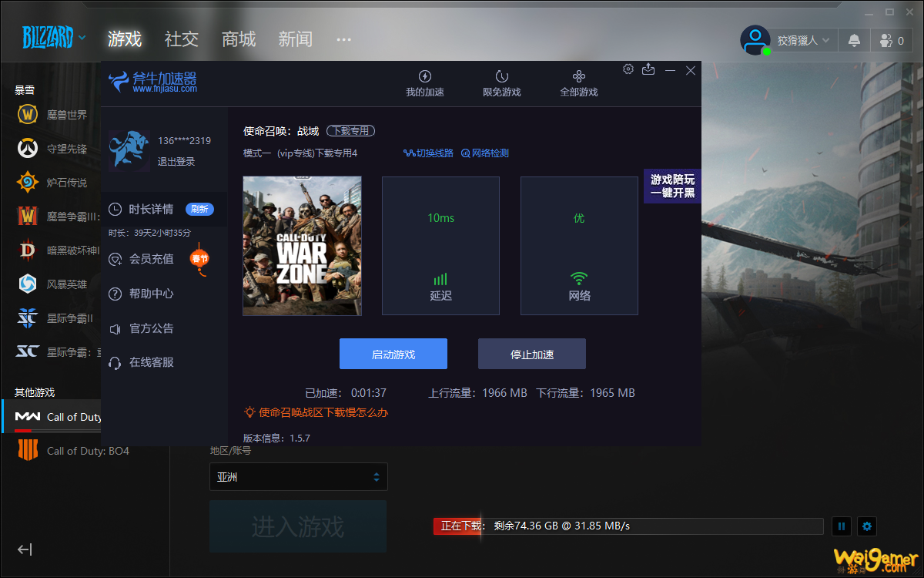Open Battle.net notifications bell
This screenshot has height=578, width=924.
(854, 40)
